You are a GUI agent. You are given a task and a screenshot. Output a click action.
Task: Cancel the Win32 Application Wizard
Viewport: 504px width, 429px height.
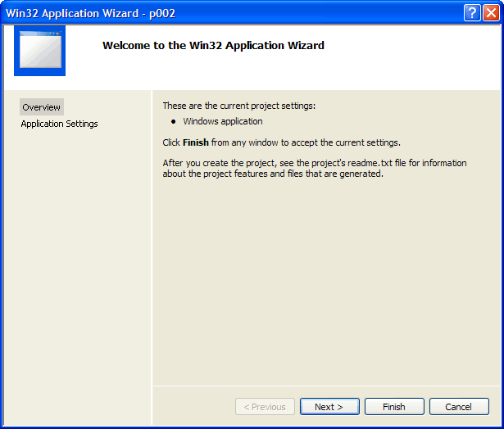pos(458,407)
